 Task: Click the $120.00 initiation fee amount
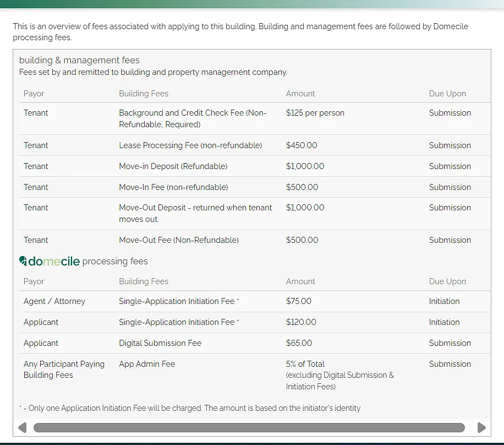coord(301,322)
